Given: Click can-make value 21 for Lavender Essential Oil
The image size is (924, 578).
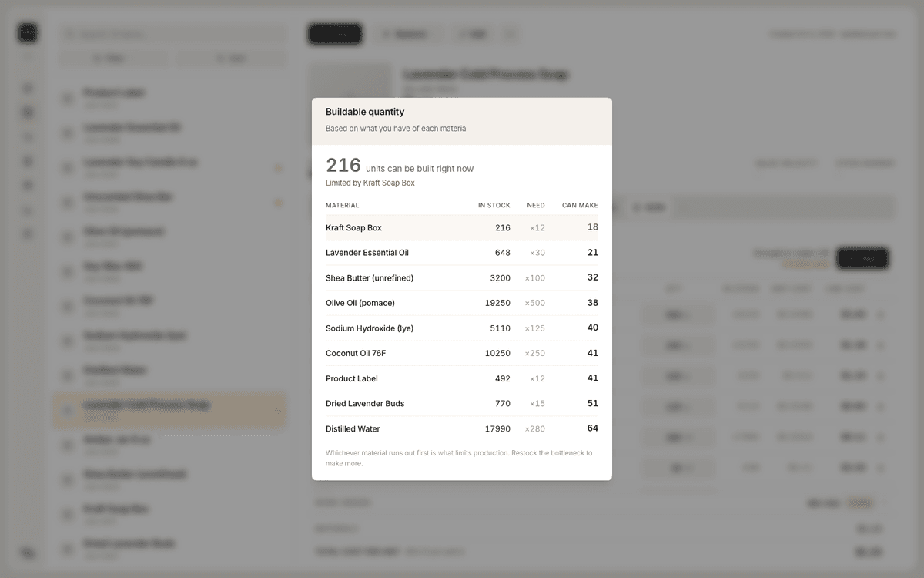Looking at the screenshot, I should (593, 253).
